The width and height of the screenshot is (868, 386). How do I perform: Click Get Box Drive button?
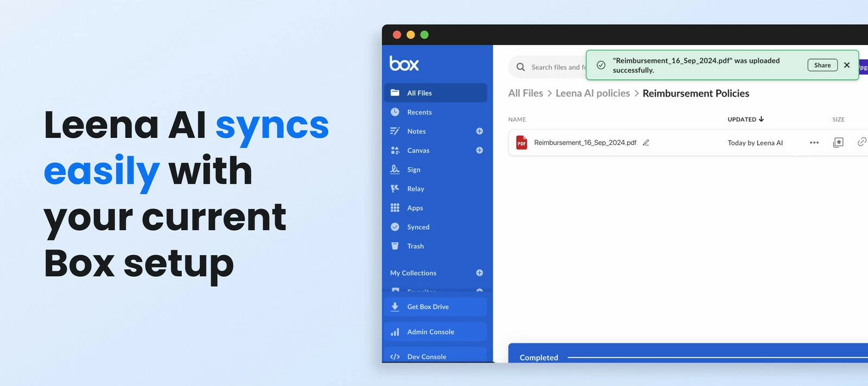tap(436, 307)
